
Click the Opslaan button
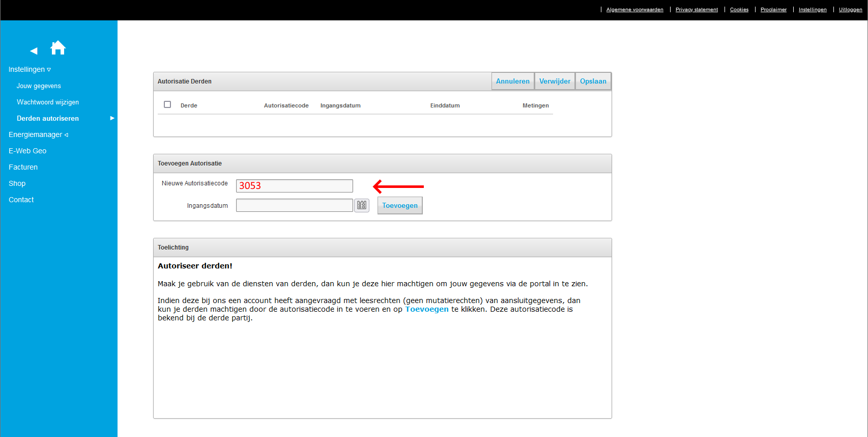[593, 81]
